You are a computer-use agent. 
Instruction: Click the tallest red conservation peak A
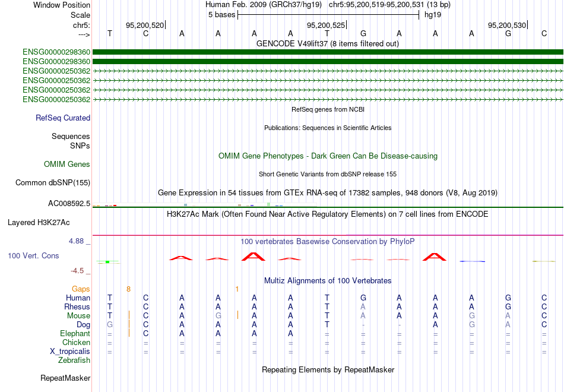pyautogui.click(x=254, y=257)
